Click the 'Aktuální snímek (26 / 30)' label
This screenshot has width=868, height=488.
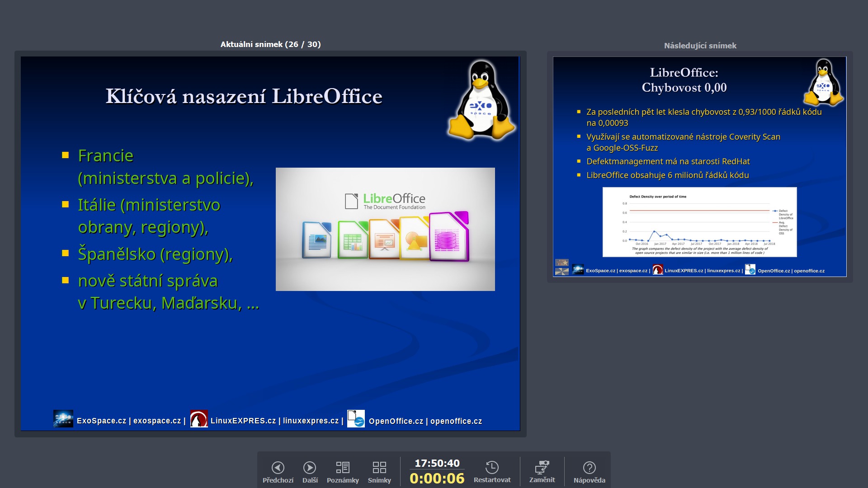click(x=270, y=44)
